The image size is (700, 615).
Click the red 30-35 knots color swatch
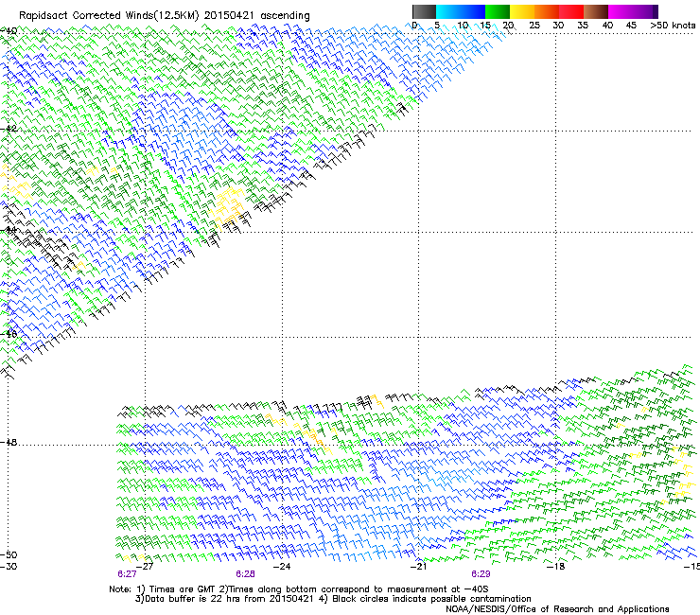pos(571,11)
